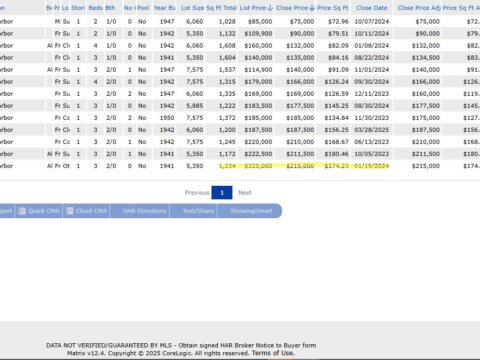
Task: Open ShowingSmart scheduling
Action: 250,211
